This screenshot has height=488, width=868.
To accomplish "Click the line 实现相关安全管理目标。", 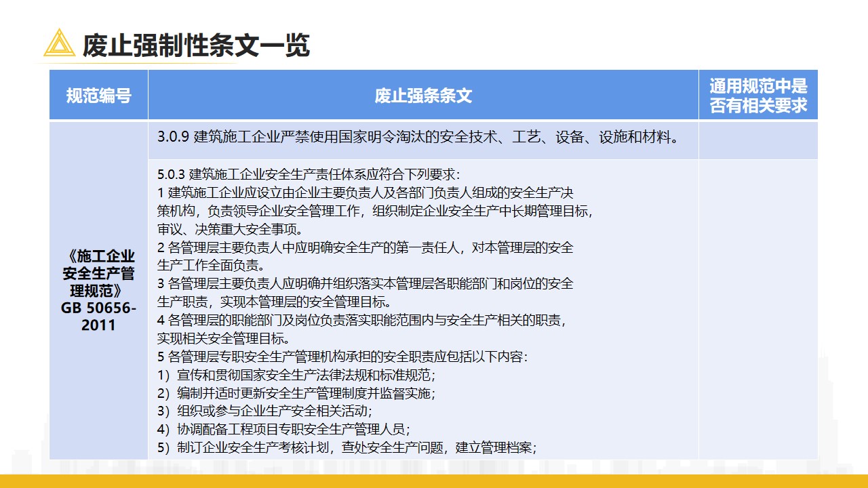I will pos(224,338).
